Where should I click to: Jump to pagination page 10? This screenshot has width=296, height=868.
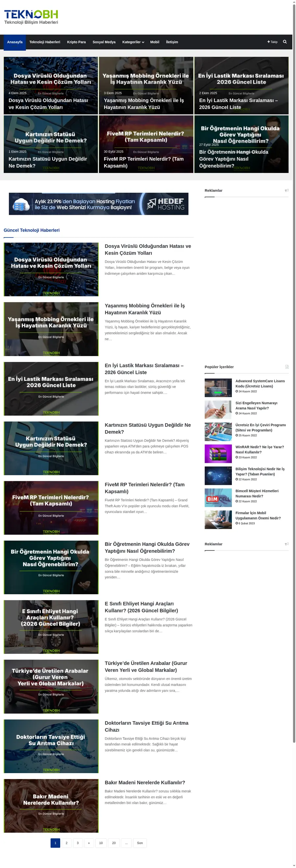[101, 843]
